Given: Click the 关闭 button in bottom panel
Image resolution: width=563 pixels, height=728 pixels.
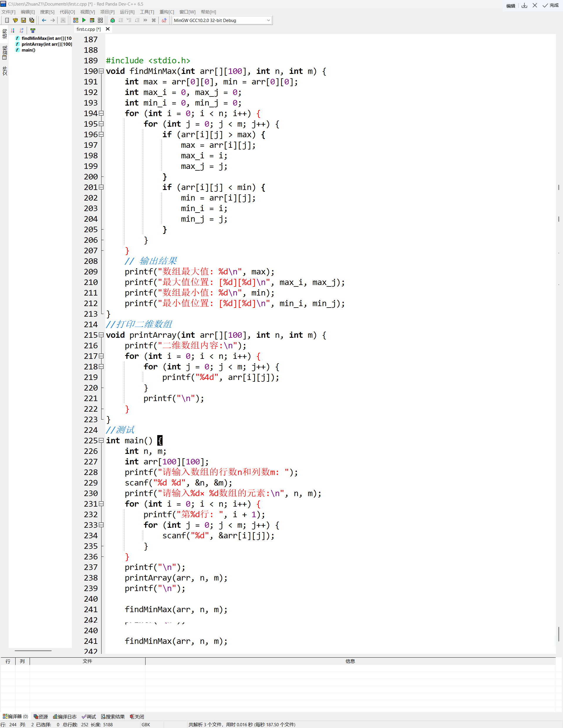Looking at the screenshot, I should [137, 716].
